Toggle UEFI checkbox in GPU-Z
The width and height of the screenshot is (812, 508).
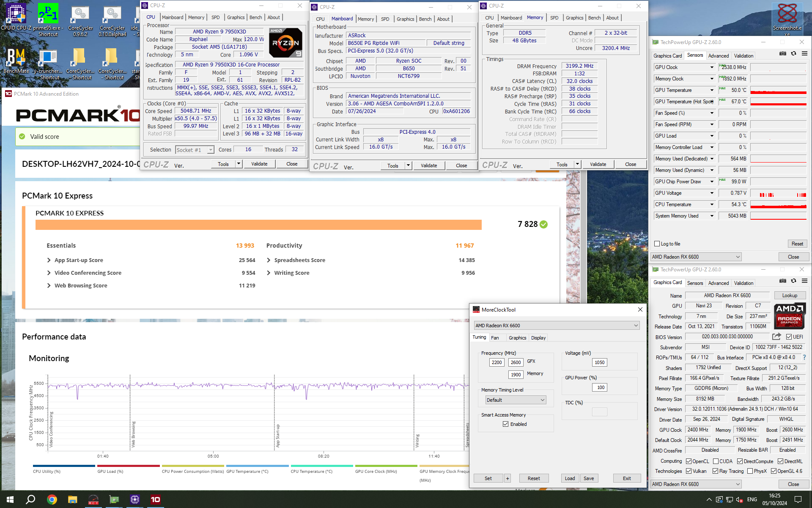[x=789, y=337]
